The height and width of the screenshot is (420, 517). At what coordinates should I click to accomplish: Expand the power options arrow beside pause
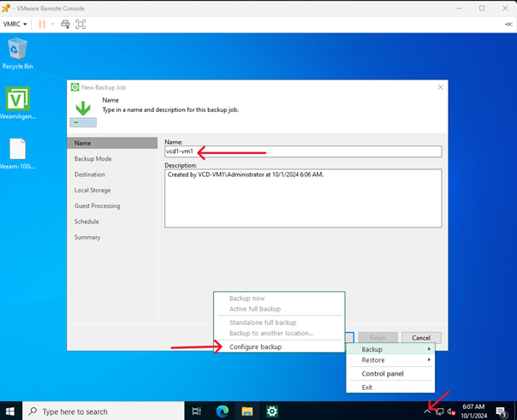[x=53, y=24]
